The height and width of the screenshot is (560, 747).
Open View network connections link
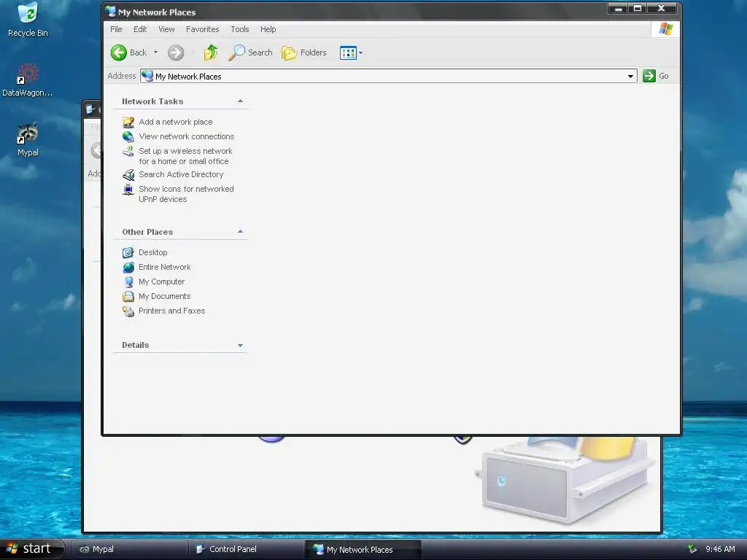186,136
